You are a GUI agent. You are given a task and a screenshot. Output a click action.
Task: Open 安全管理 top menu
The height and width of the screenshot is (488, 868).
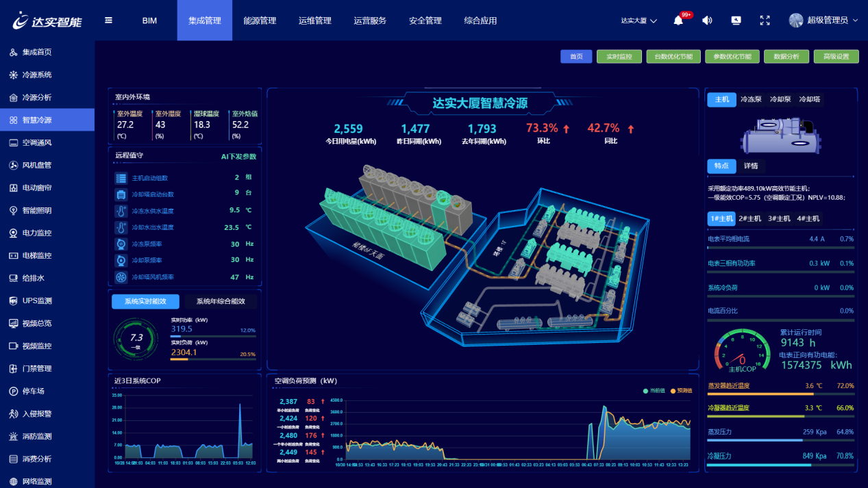tap(425, 21)
